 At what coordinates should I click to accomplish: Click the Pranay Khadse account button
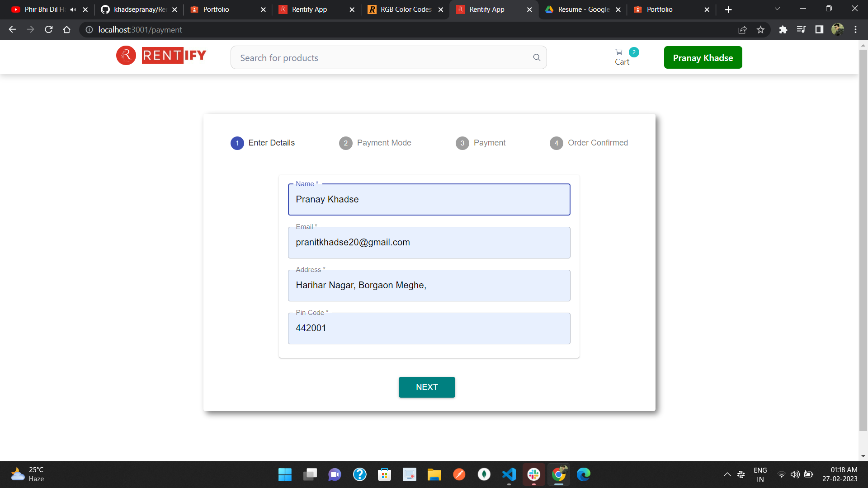tap(703, 57)
